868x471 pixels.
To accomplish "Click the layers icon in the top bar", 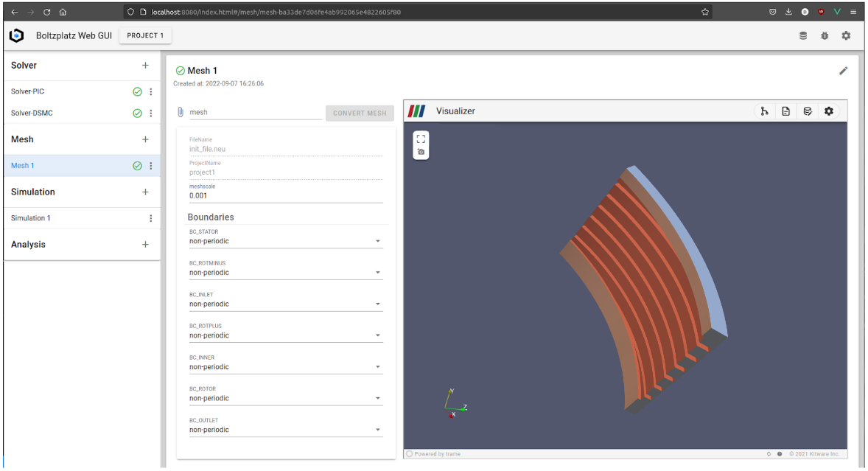I will 802,35.
